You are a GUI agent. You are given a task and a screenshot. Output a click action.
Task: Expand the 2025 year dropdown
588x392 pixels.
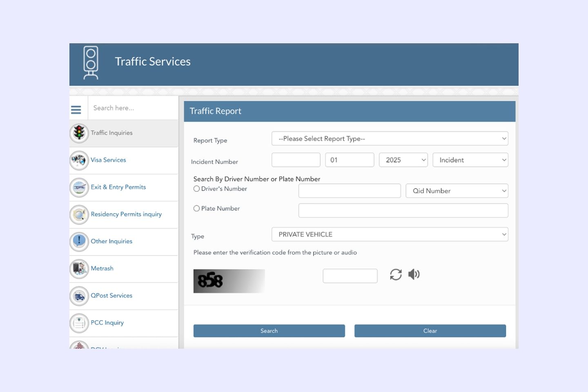403,160
